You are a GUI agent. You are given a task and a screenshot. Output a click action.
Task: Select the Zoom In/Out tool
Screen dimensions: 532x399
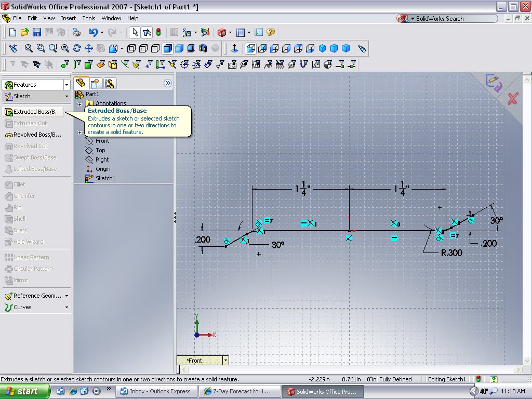tap(52, 48)
